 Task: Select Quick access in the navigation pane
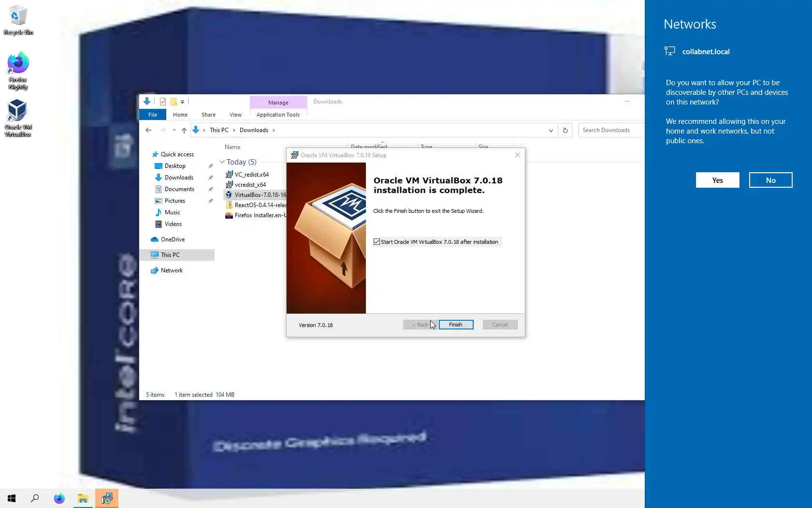point(177,154)
